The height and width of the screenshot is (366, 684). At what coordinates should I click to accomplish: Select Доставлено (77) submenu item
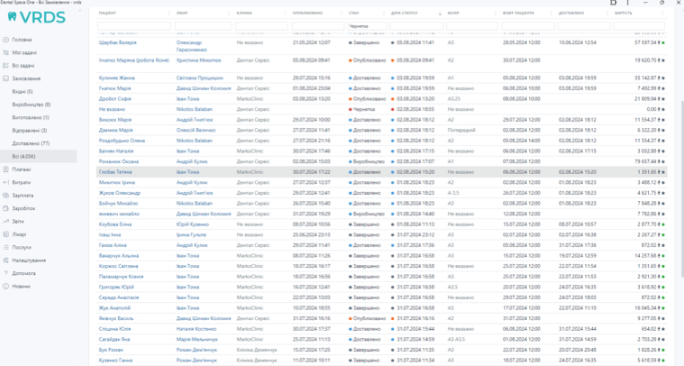click(x=31, y=143)
